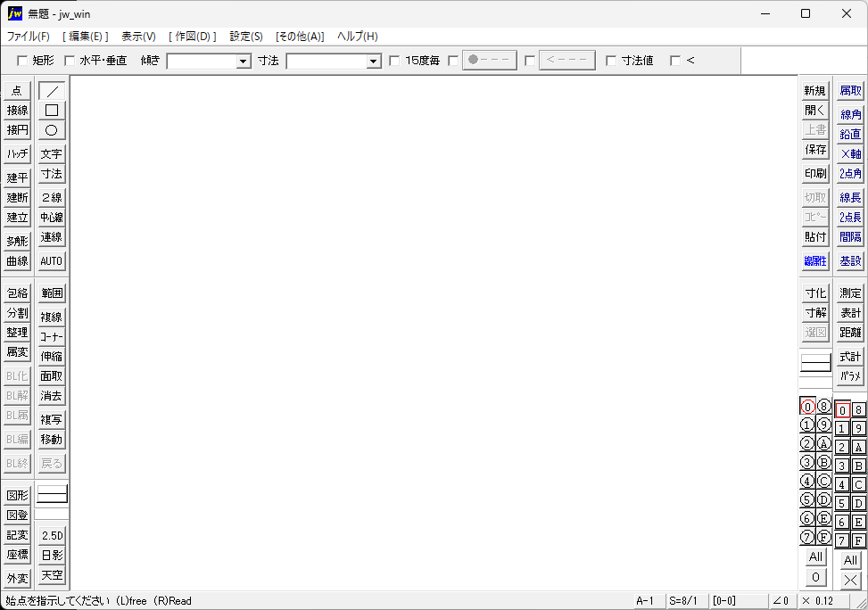Expand the 寸法 length dropdown

click(374, 61)
